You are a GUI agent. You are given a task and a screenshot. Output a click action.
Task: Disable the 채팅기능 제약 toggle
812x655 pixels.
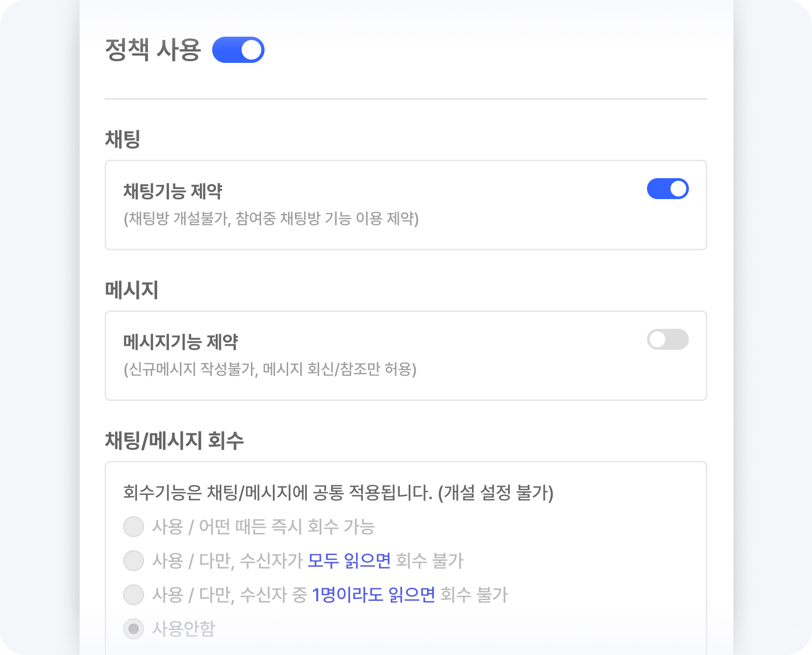667,189
